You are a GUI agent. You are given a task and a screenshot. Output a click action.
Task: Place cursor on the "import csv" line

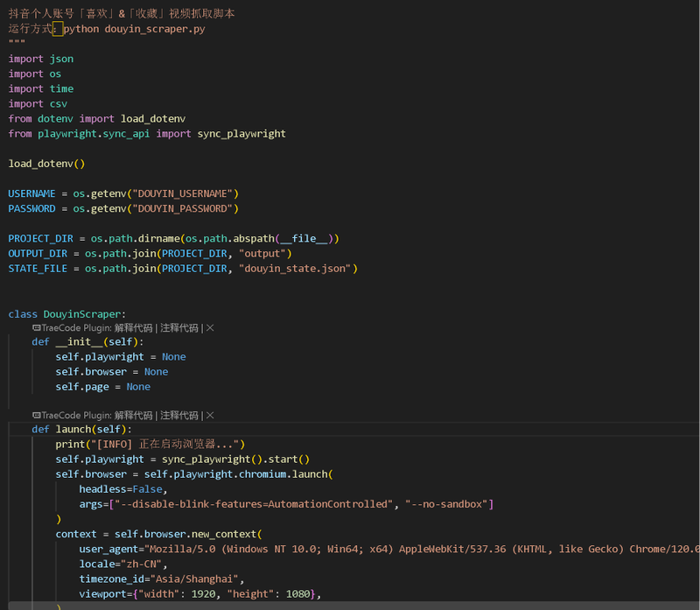point(38,104)
